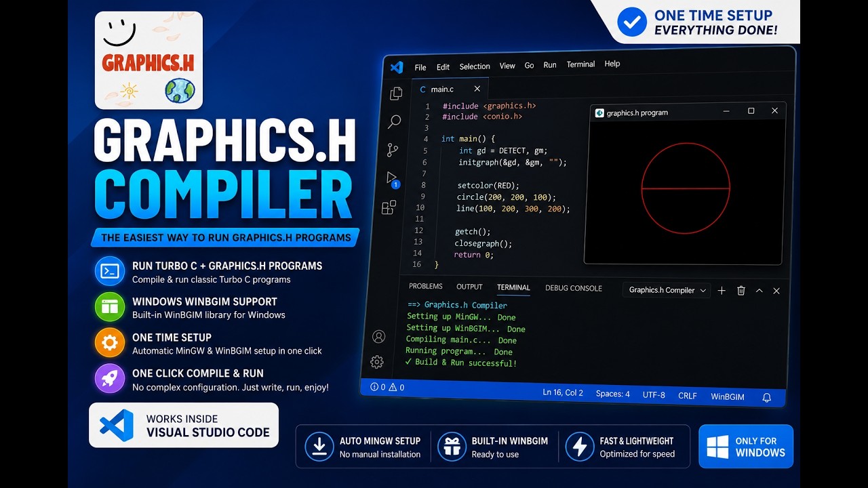Open the Accounts menu icon
The width and height of the screenshot is (868, 488).
[x=379, y=336]
